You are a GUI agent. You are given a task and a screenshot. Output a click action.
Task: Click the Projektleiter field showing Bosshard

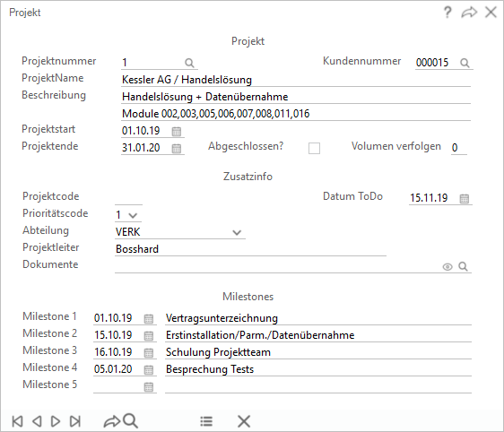point(250,249)
